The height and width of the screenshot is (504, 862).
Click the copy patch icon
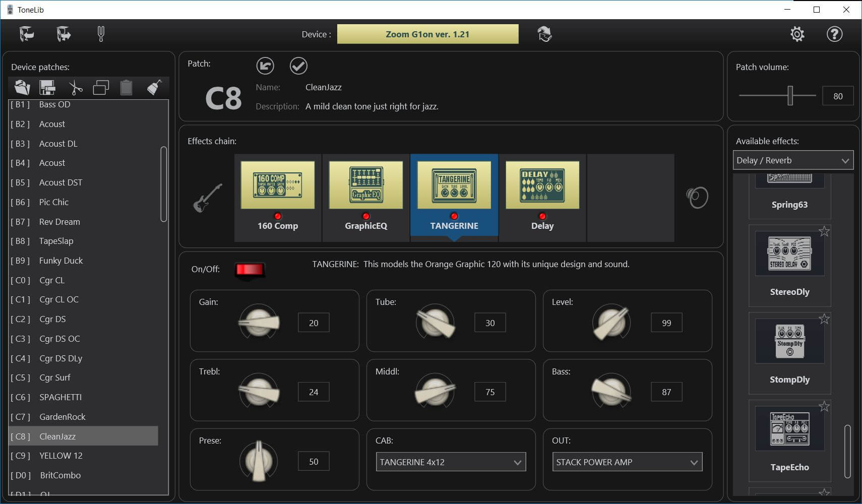tap(101, 88)
